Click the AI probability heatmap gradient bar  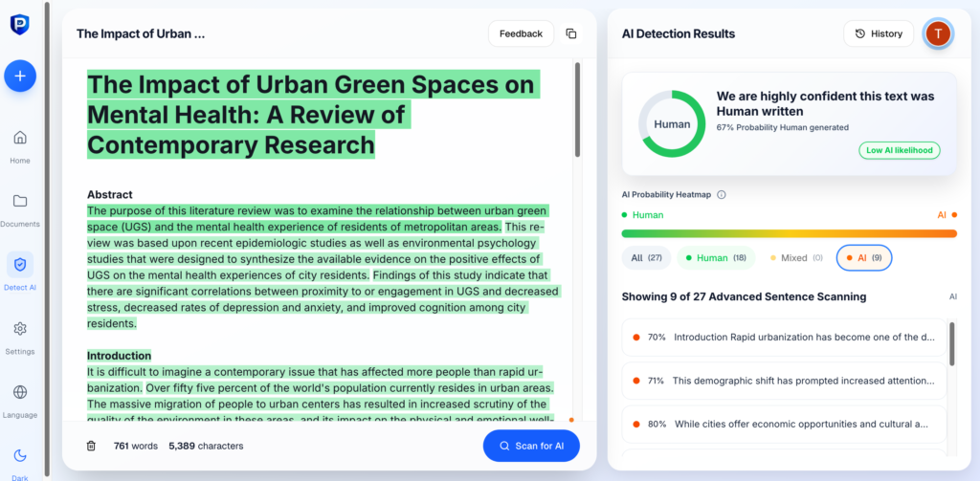pyautogui.click(x=789, y=233)
